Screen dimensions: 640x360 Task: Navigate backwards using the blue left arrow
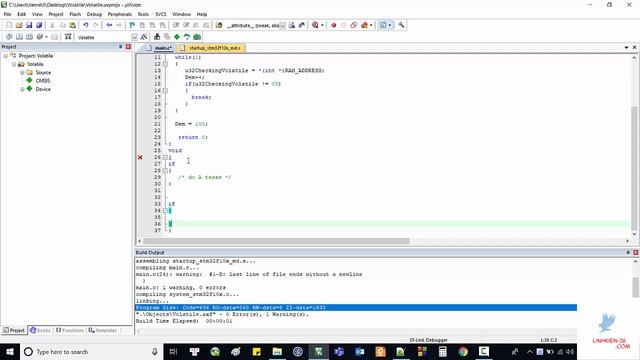pyautogui.click(x=109, y=25)
